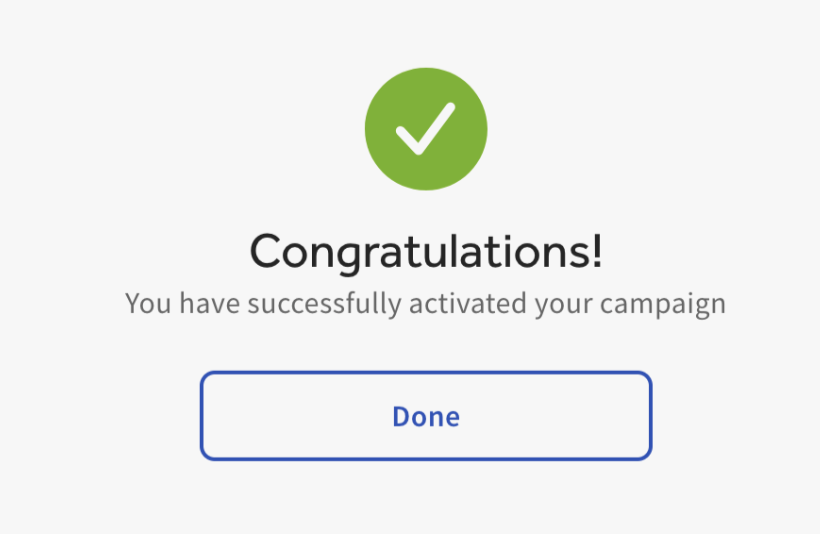820x534 pixels.
Task: Click the successfully activated campaign message
Action: point(426,303)
